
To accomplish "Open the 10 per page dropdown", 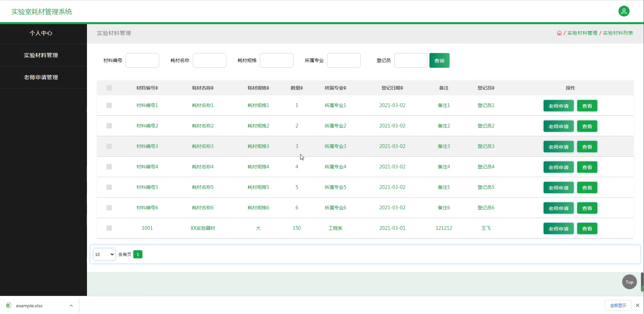I will coord(104,254).
